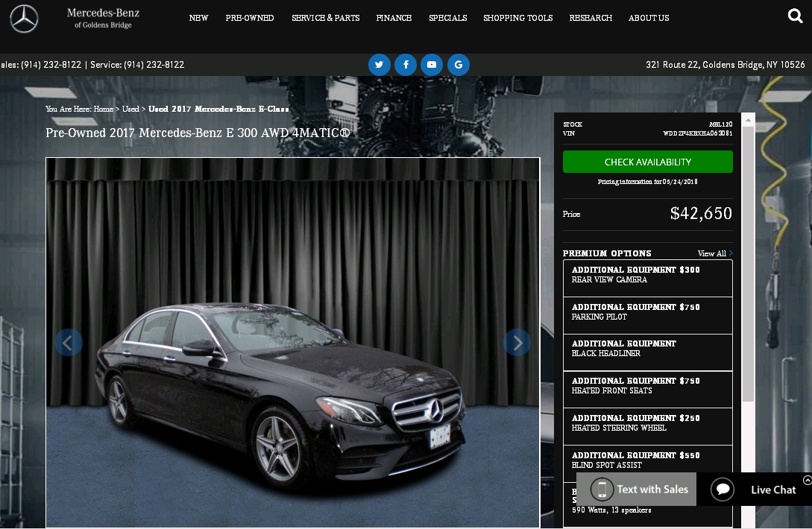Collapse the chat widget with the chevron

(808, 481)
